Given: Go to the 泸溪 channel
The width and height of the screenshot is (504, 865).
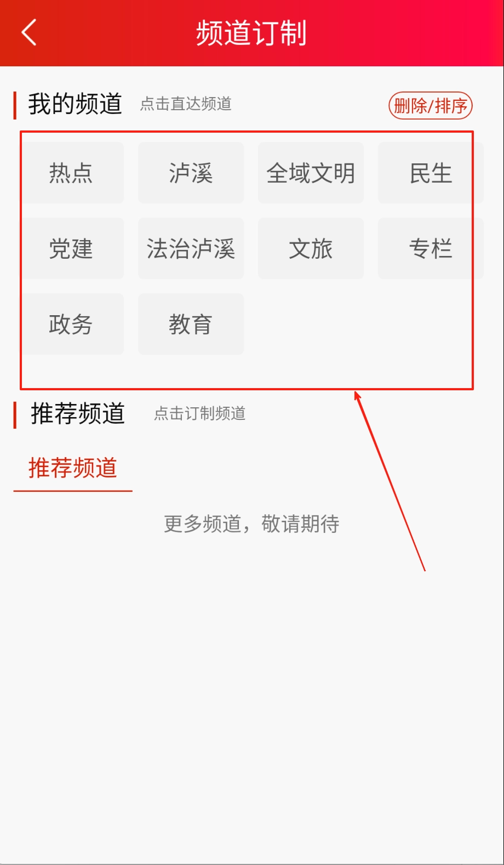Looking at the screenshot, I should click(x=191, y=173).
